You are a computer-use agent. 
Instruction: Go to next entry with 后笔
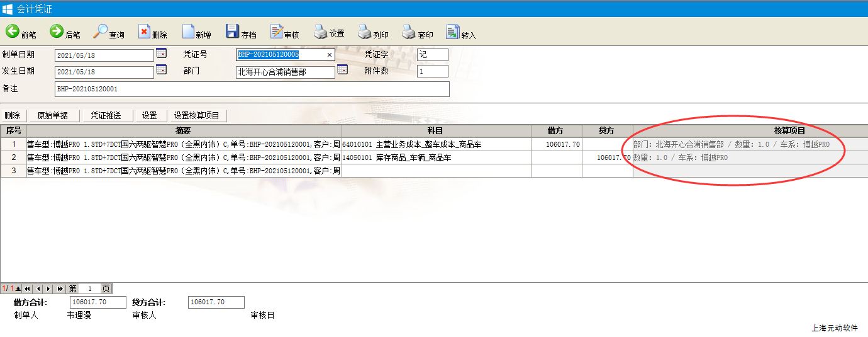point(65,33)
